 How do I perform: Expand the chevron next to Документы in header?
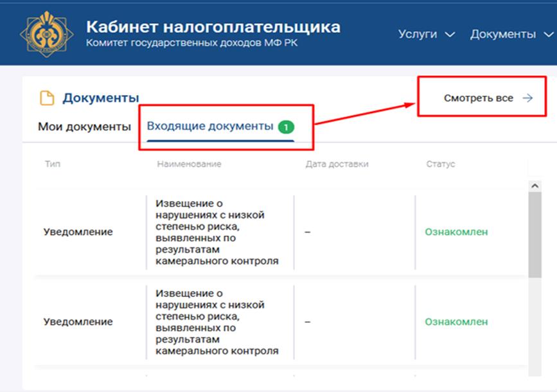(x=548, y=35)
